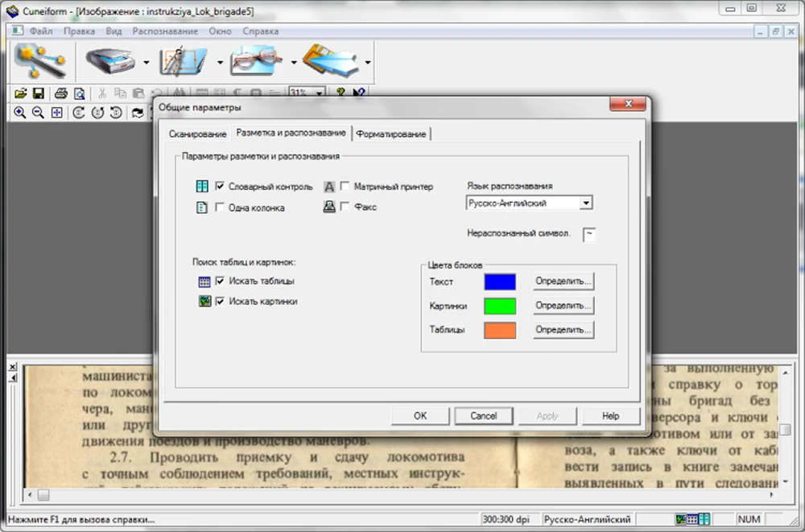Click the scanner icon in toolbar
The image size is (805, 532).
tap(109, 62)
